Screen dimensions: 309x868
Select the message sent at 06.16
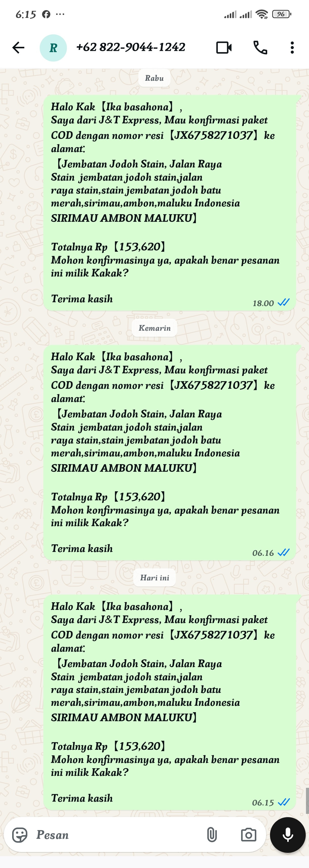coord(170,453)
